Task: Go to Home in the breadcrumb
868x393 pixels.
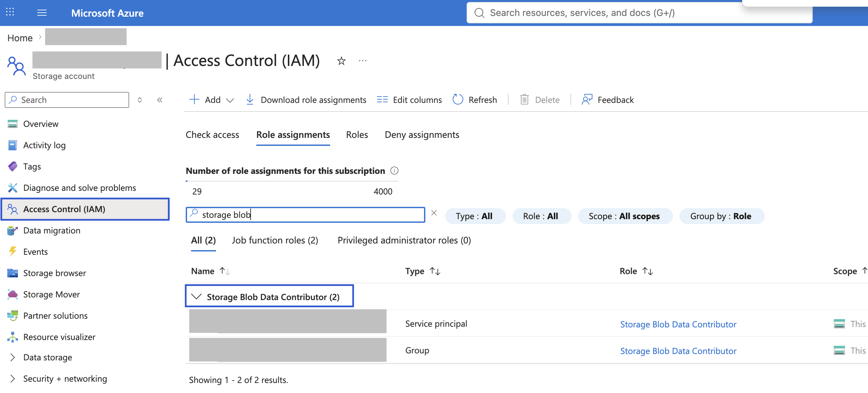Action: click(x=20, y=38)
